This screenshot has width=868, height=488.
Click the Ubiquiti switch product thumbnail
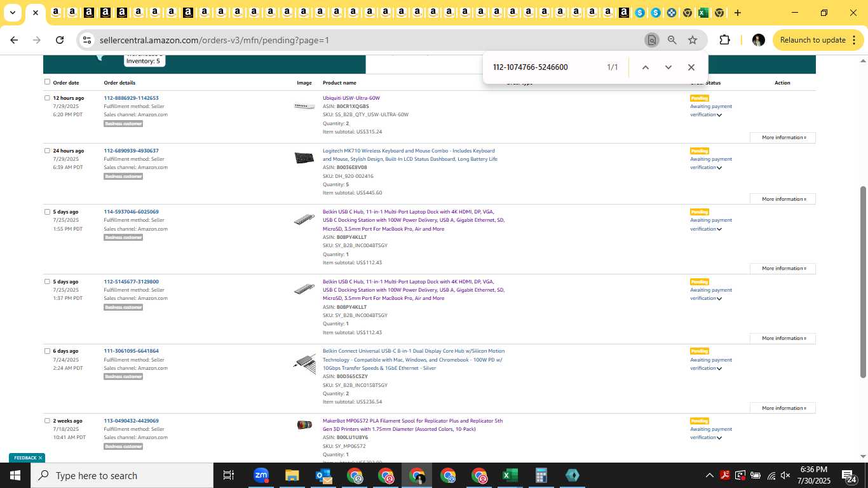pos(304,106)
